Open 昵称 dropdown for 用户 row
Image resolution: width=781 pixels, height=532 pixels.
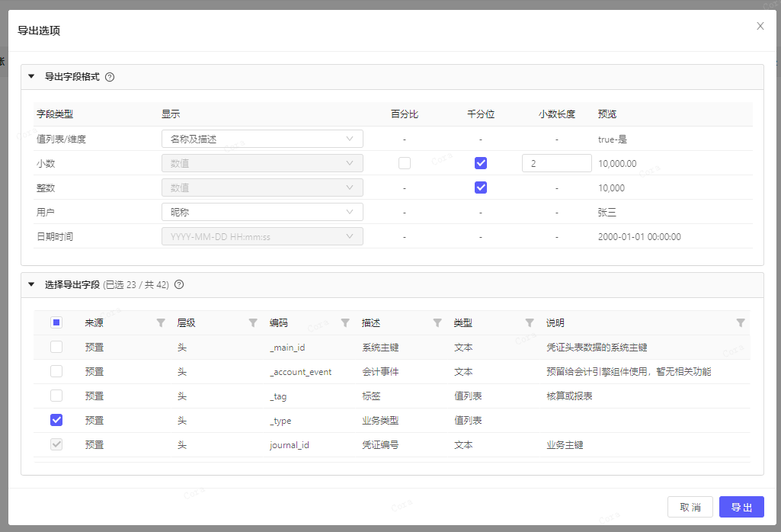click(x=262, y=212)
